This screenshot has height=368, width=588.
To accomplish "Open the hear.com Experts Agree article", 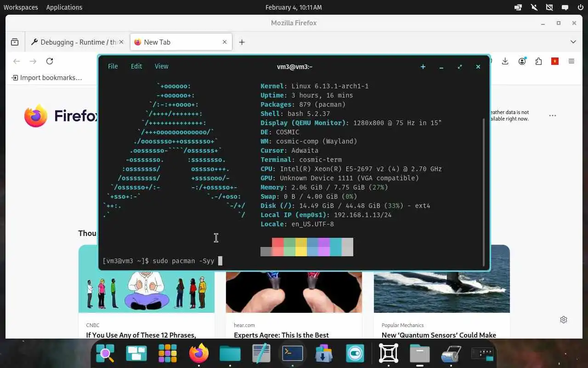I will pos(281,335).
